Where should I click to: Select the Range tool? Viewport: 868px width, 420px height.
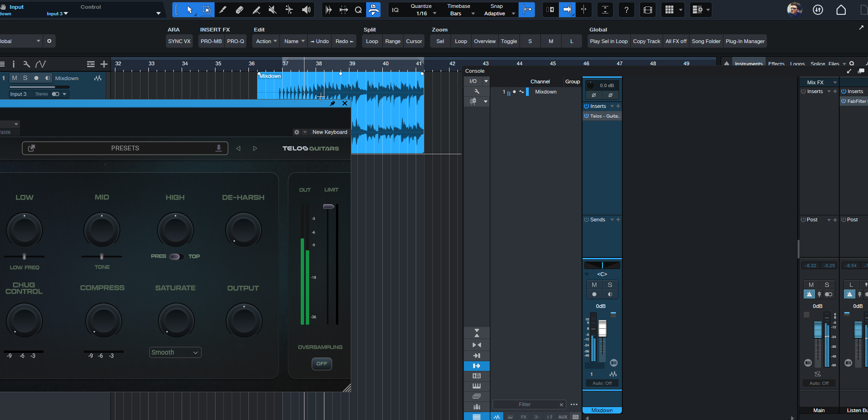coord(206,10)
